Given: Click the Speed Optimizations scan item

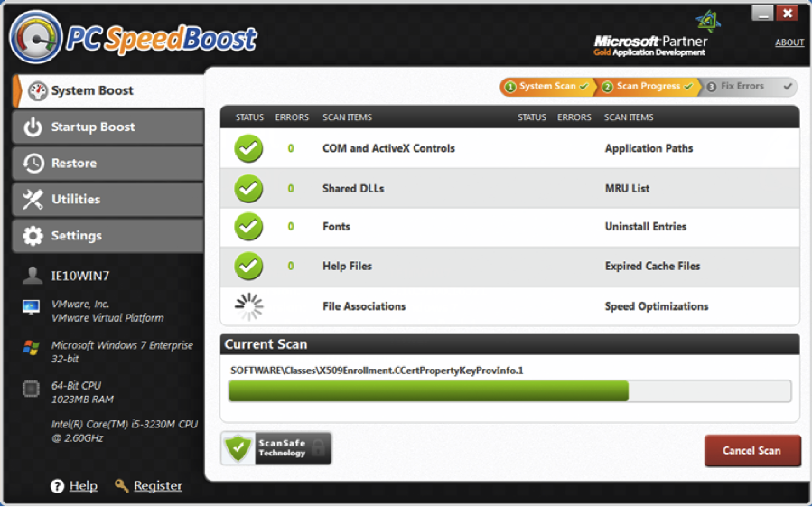Looking at the screenshot, I should pos(657,306).
